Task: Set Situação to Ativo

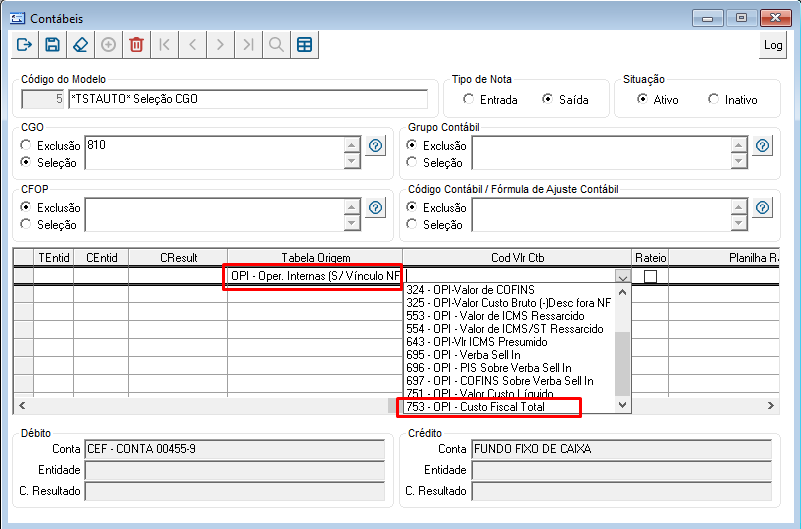Action: coord(642,99)
